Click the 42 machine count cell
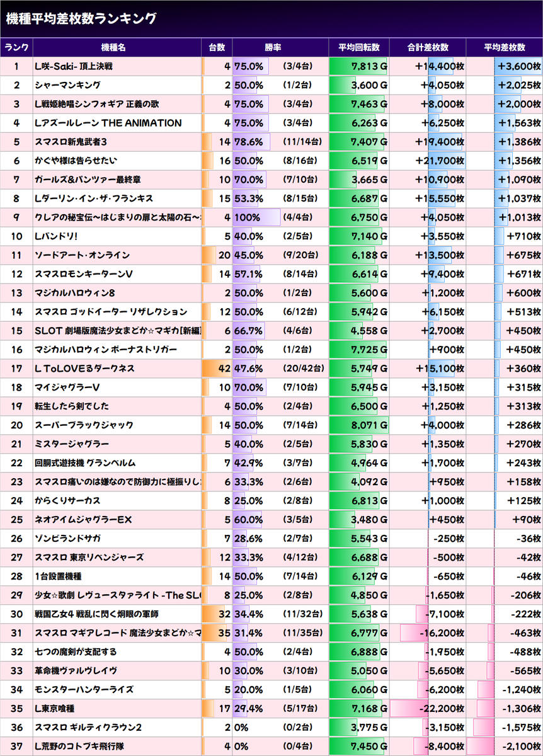The height and width of the screenshot is (756, 543). (x=225, y=369)
